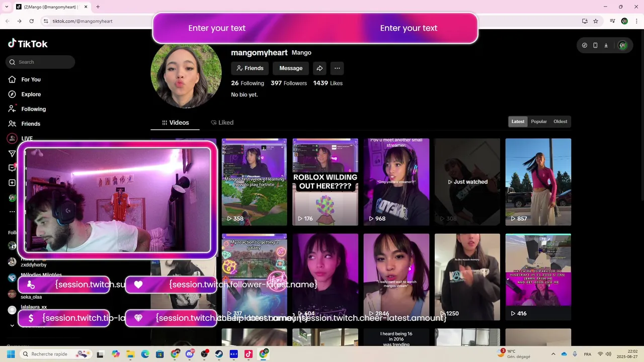
Task: Click the 1439 Likes count
Action: click(x=328, y=83)
